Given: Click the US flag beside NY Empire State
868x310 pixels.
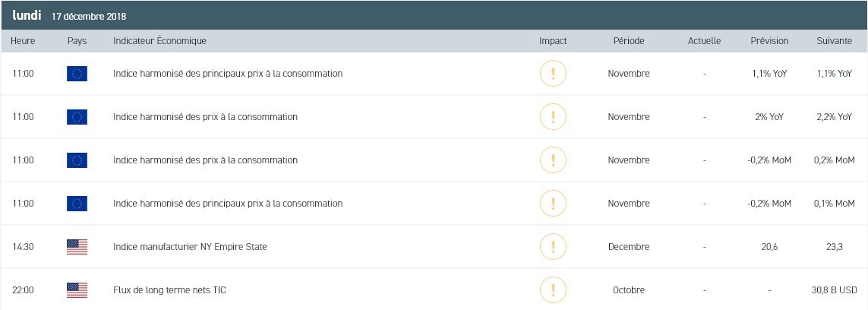Looking at the screenshot, I should [x=77, y=247].
